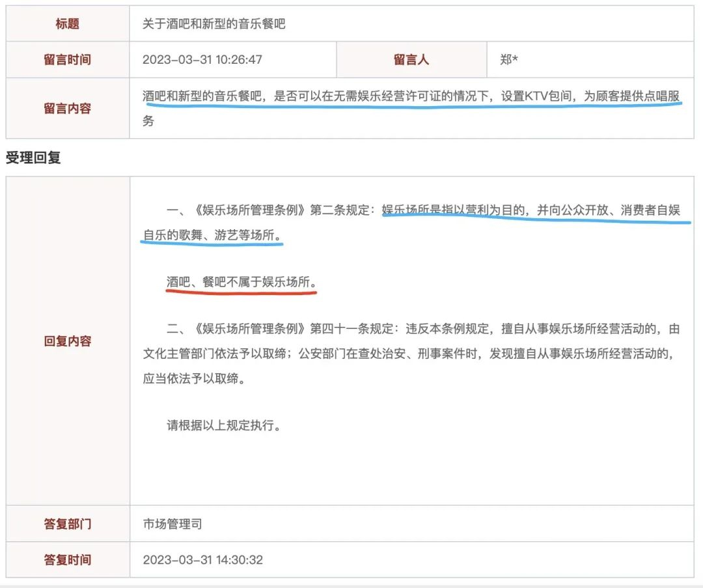
Task: Click the 回复内容 label cell
Action: click(x=68, y=341)
